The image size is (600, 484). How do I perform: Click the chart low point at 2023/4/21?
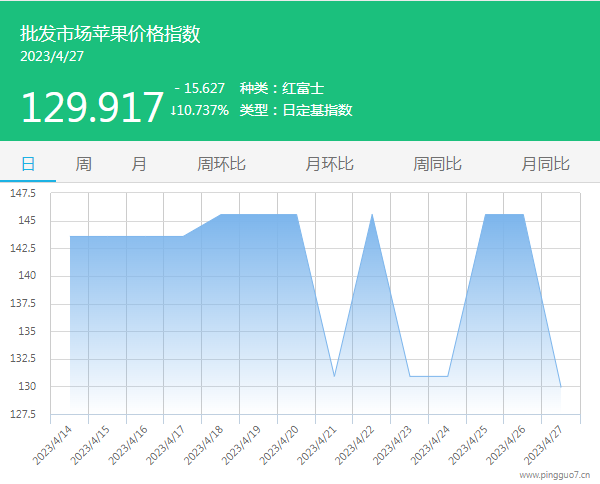tap(334, 376)
